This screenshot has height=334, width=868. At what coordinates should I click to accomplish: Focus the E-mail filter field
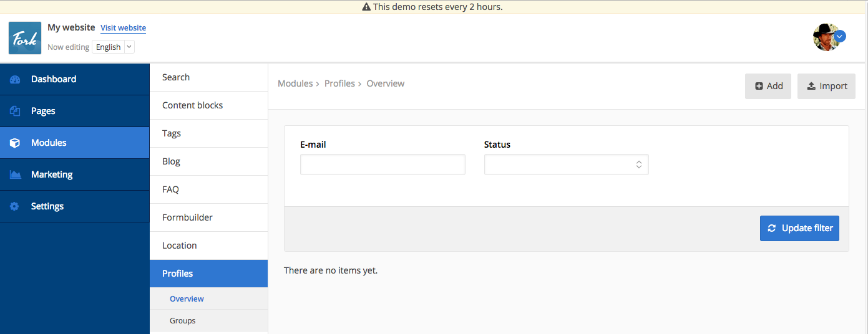[383, 165]
